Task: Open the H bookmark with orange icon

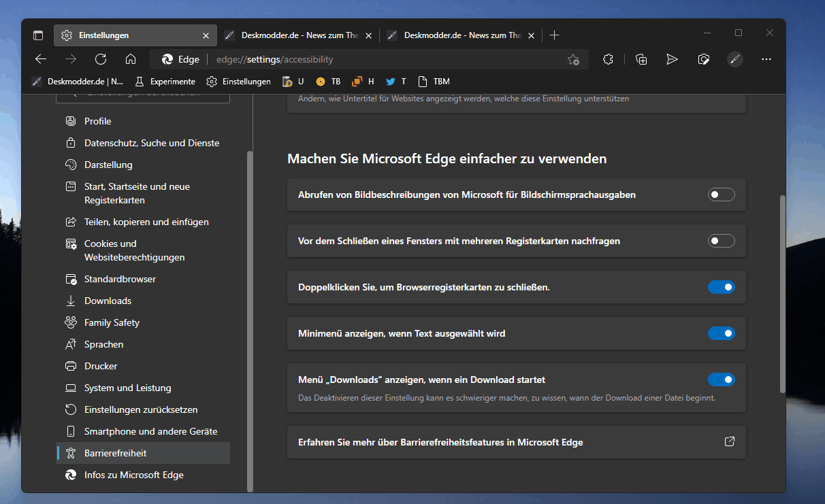Action: pos(363,82)
